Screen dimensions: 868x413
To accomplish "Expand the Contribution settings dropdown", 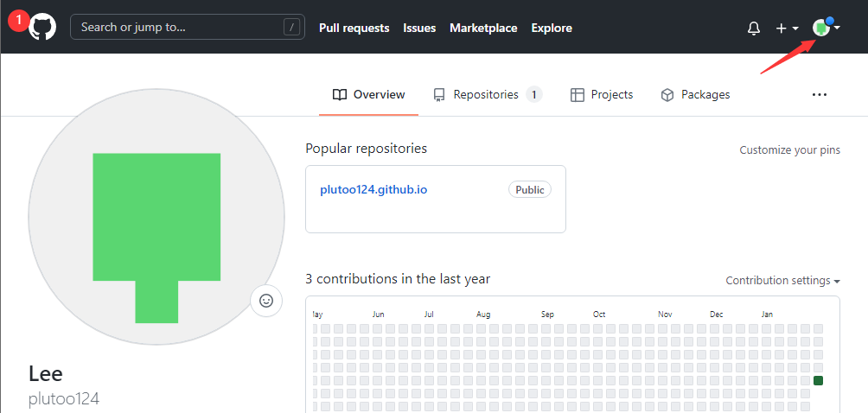I will pyautogui.click(x=783, y=281).
